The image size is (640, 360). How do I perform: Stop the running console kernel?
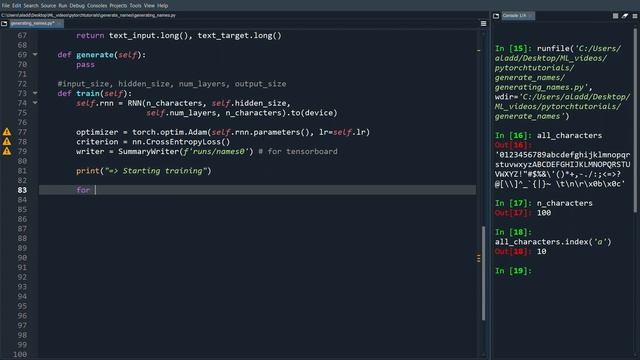(x=615, y=16)
